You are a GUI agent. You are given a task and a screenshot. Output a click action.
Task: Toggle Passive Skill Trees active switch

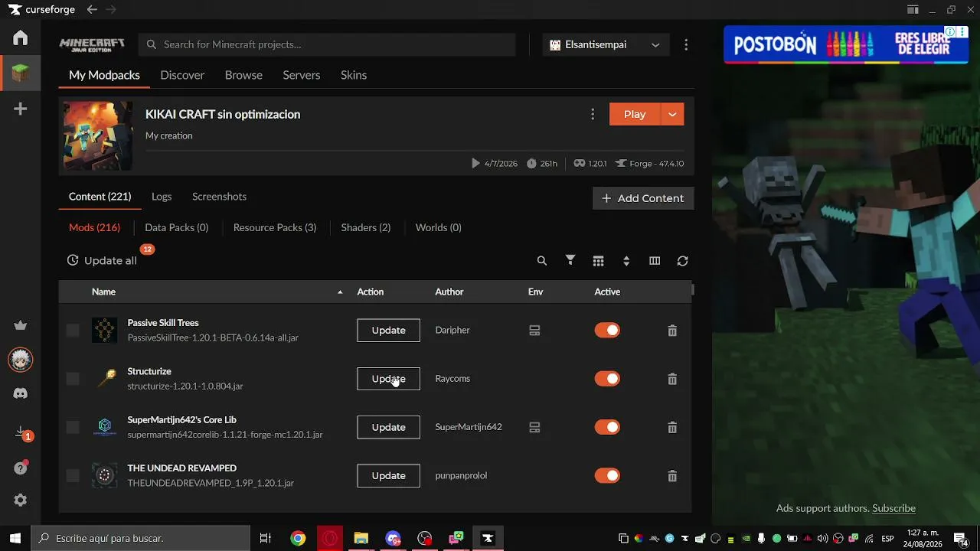[607, 330]
